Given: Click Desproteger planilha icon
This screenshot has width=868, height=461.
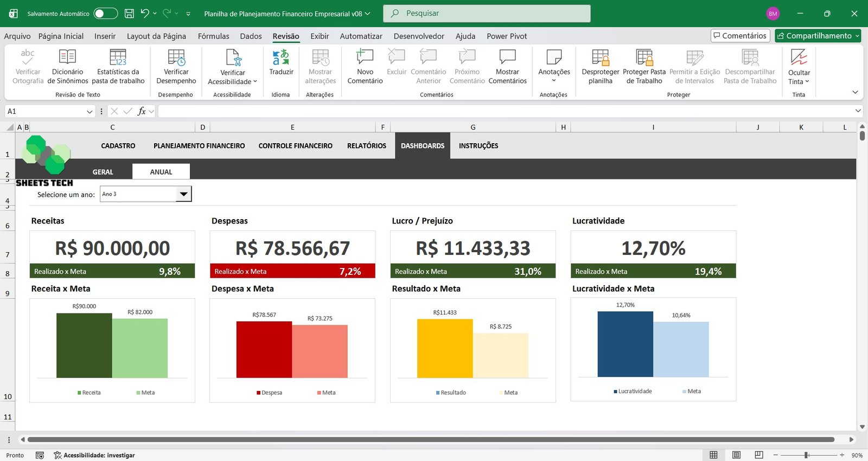Looking at the screenshot, I should point(600,57).
